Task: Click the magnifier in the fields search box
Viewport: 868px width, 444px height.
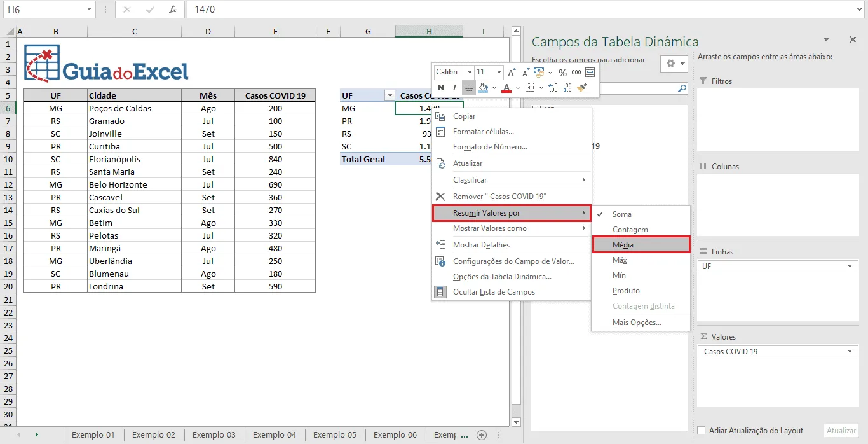Action: click(x=682, y=88)
